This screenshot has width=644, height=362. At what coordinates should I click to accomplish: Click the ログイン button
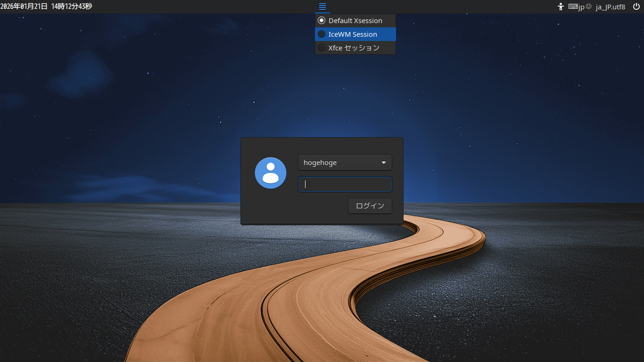tap(370, 206)
